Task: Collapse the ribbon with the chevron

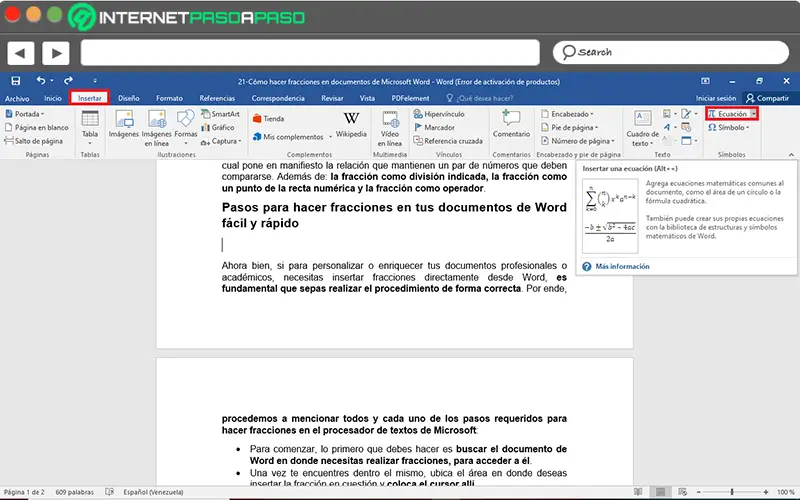Action: click(791, 154)
